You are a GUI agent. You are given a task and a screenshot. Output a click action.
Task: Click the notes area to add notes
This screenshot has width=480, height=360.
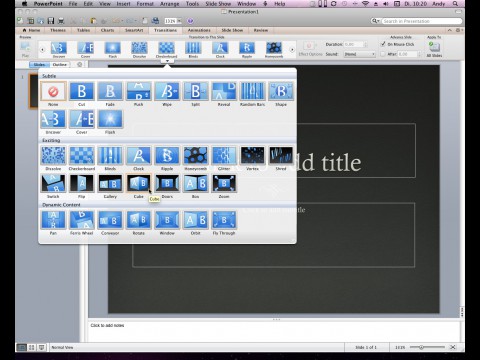pos(275,331)
